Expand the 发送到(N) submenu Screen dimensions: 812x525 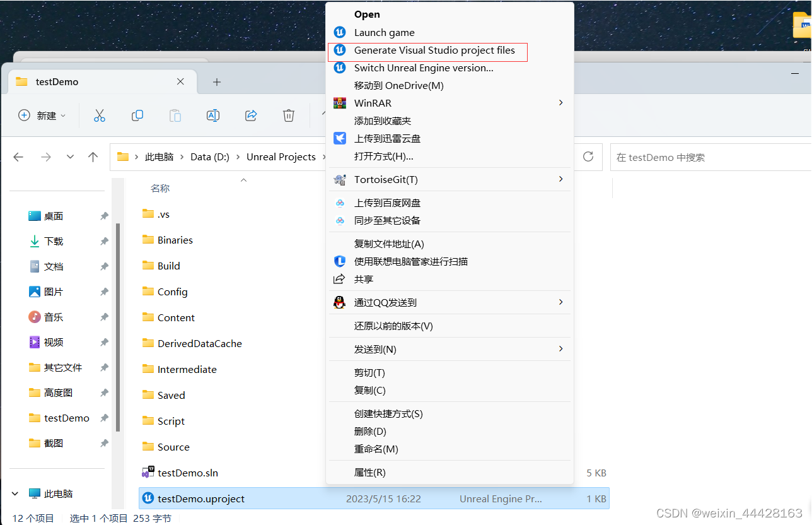point(449,349)
